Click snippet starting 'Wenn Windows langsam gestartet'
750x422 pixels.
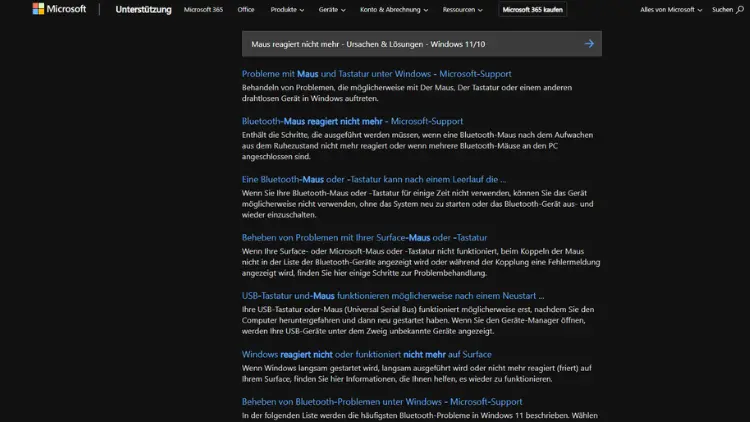click(x=417, y=373)
